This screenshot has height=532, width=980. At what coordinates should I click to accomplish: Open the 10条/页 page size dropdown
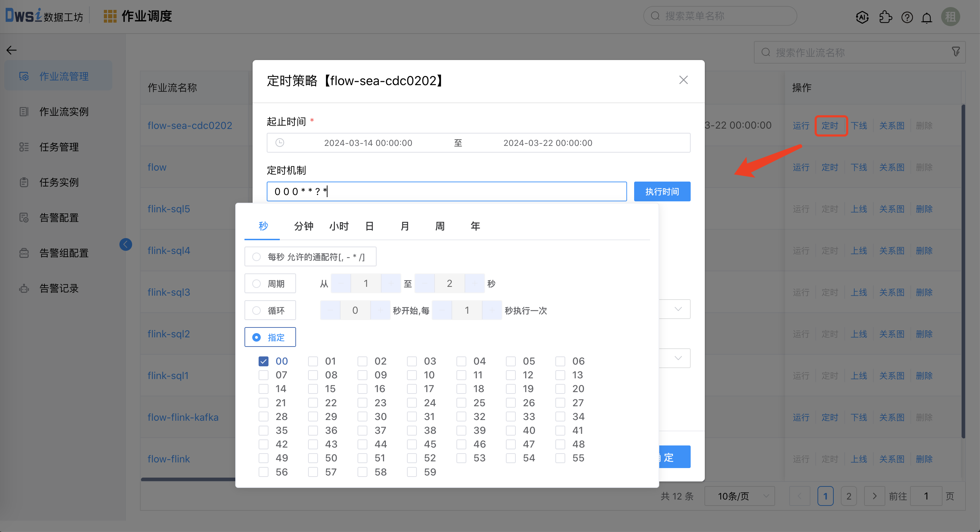click(739, 496)
